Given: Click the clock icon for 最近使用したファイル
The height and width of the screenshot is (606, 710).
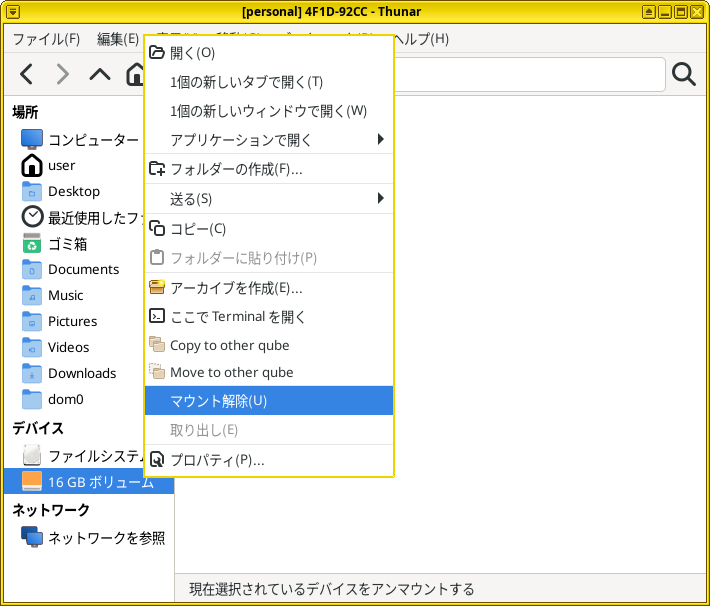Looking at the screenshot, I should coord(32,217).
